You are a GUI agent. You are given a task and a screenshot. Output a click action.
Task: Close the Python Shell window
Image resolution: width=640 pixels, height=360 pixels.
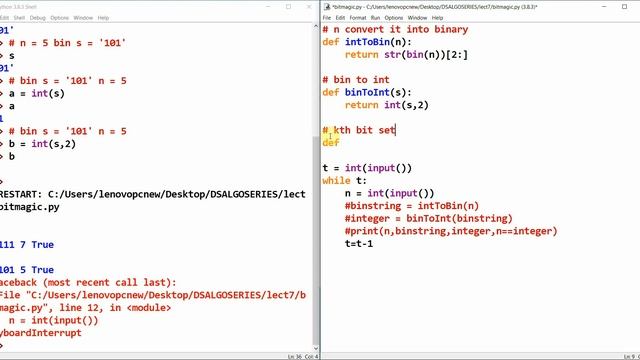[x=309, y=7]
